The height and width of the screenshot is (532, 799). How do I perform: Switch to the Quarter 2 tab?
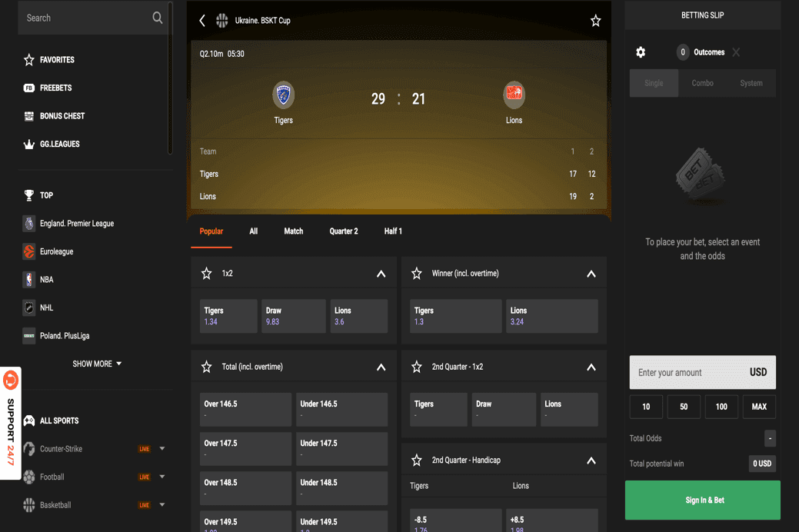click(343, 231)
